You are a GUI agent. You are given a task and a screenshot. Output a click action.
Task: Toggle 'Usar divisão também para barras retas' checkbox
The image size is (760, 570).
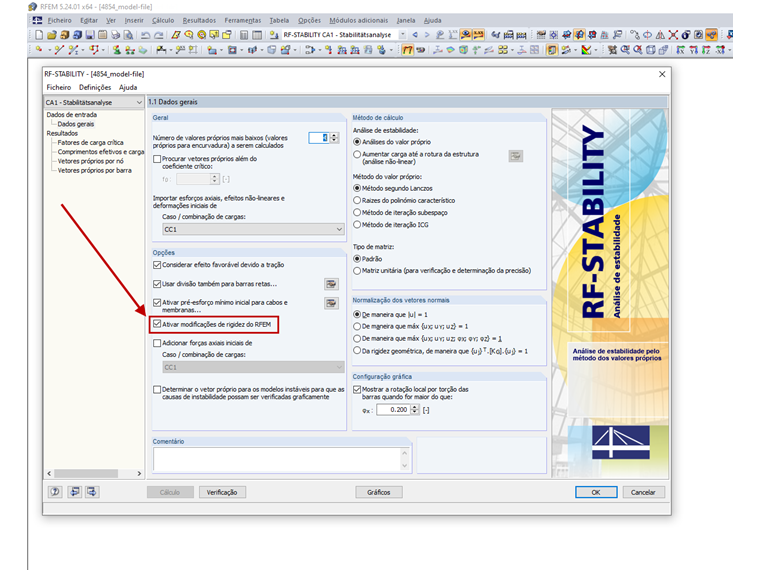point(157,284)
